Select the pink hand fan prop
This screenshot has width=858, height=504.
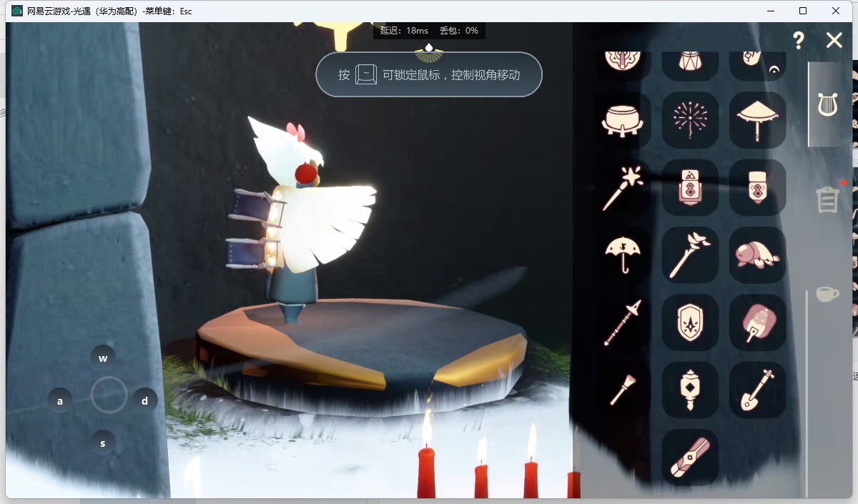[x=757, y=322]
